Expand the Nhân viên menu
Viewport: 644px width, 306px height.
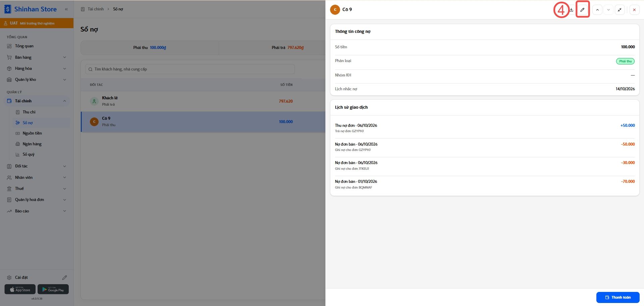click(37, 177)
